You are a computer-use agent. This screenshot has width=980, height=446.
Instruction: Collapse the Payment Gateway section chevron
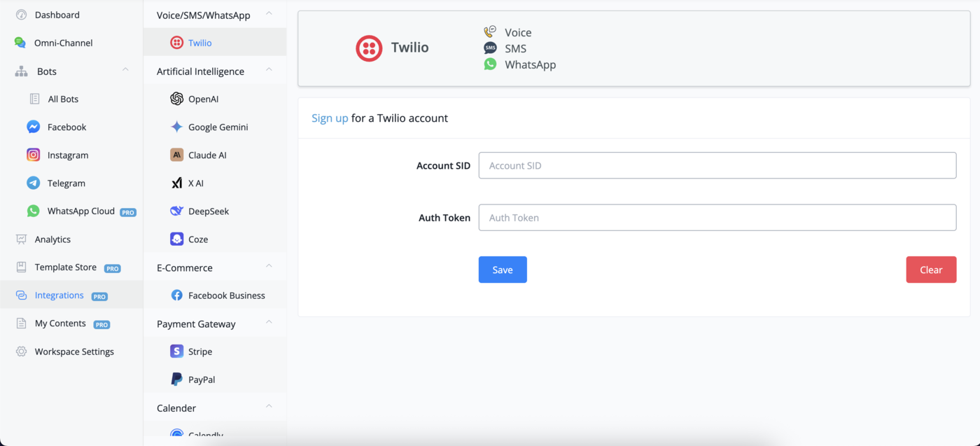(x=269, y=322)
